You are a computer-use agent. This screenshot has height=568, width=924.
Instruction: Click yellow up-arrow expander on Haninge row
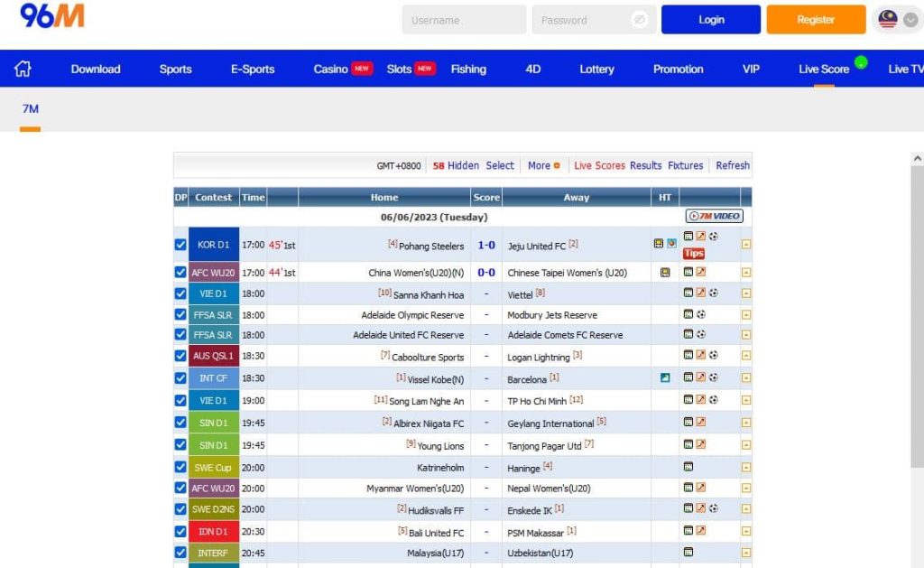[746, 467]
